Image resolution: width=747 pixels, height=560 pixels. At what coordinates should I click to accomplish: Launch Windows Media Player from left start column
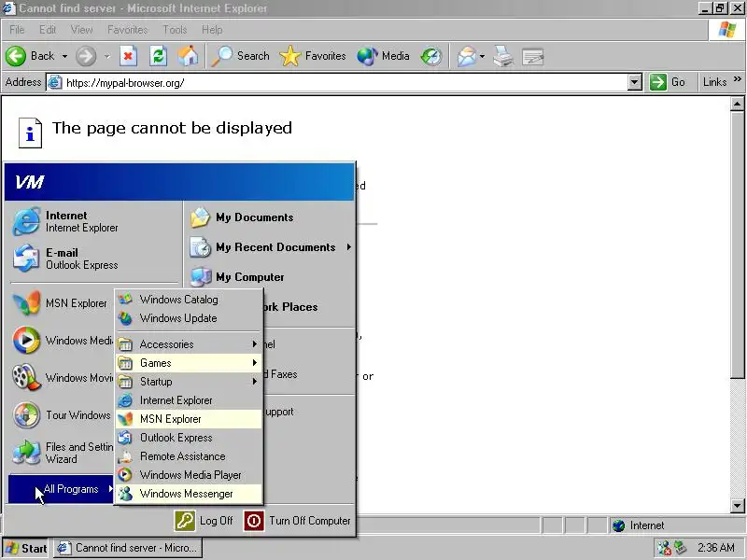point(62,341)
